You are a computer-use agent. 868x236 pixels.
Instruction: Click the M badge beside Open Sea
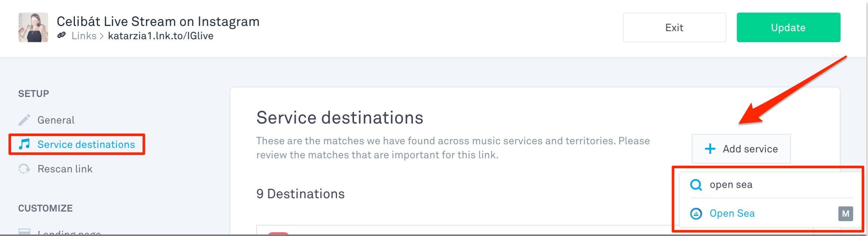click(845, 213)
